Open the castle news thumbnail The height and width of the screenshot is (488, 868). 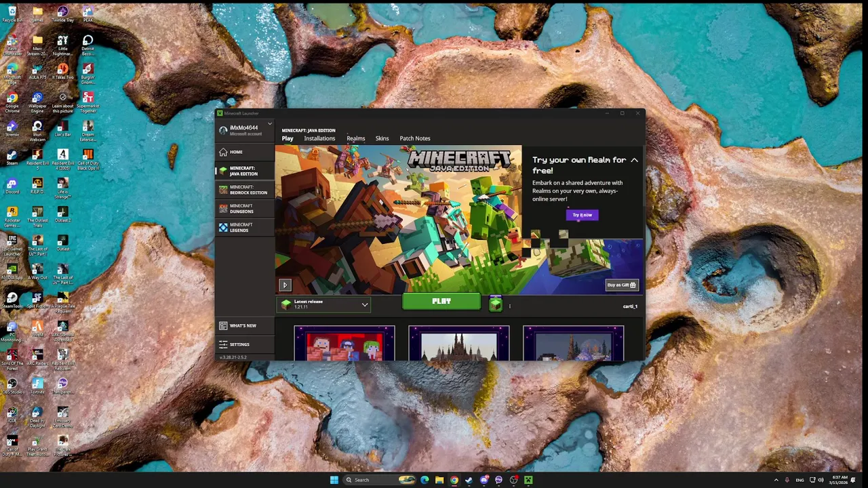[x=459, y=344]
